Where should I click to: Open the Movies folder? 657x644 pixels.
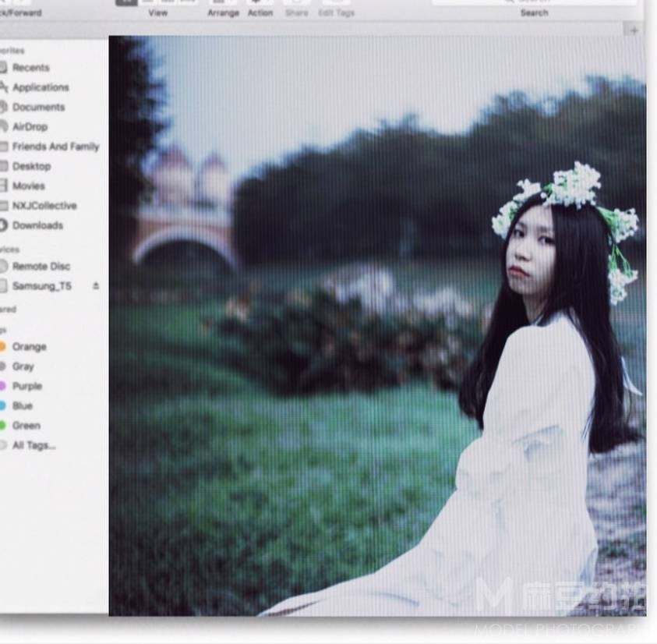(28, 186)
